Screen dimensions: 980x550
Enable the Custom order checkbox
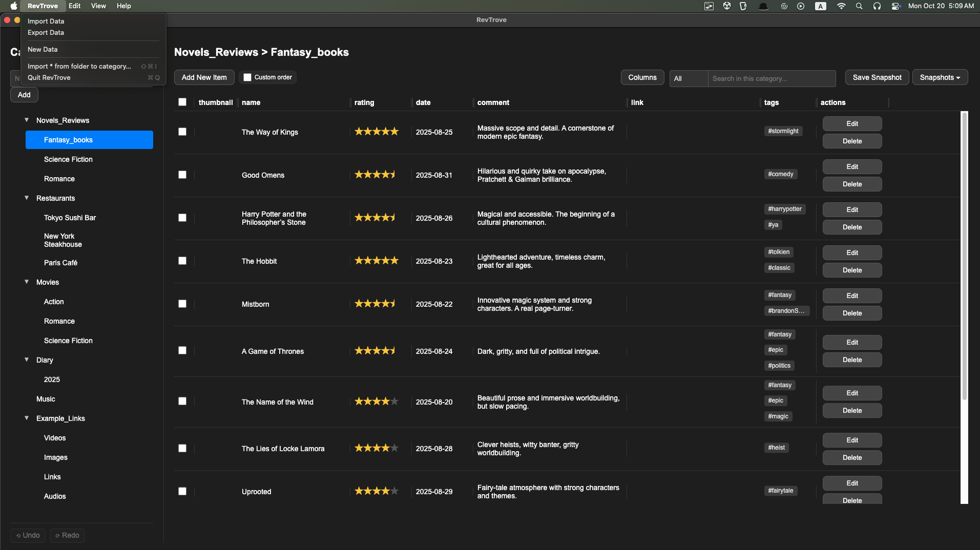(x=247, y=77)
